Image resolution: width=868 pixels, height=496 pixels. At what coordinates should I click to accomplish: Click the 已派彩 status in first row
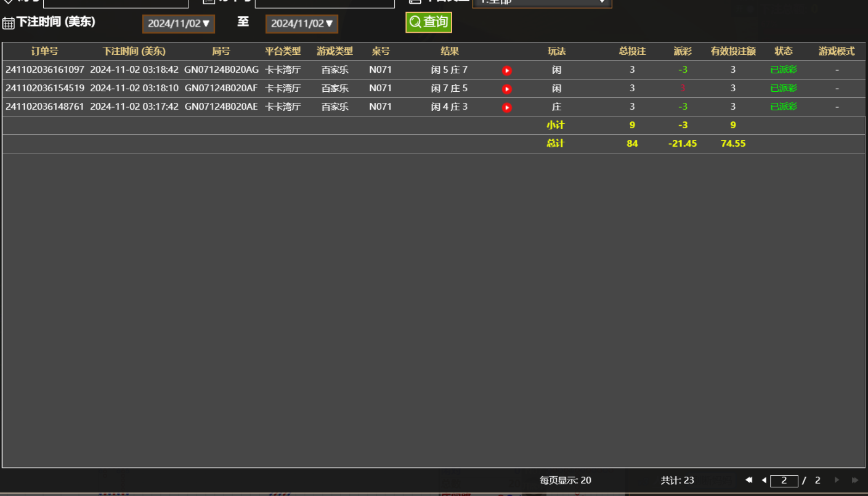pos(784,70)
